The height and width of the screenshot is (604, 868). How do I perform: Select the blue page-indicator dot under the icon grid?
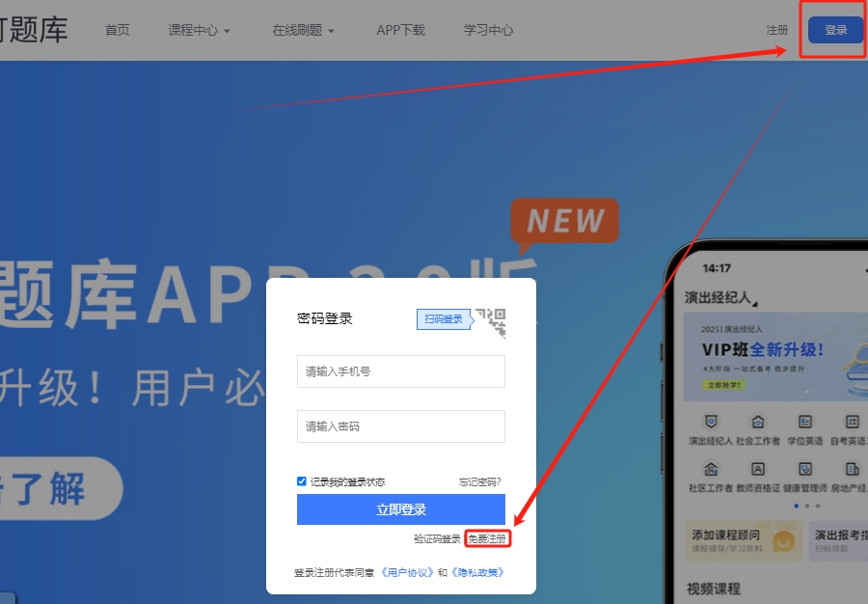796,506
